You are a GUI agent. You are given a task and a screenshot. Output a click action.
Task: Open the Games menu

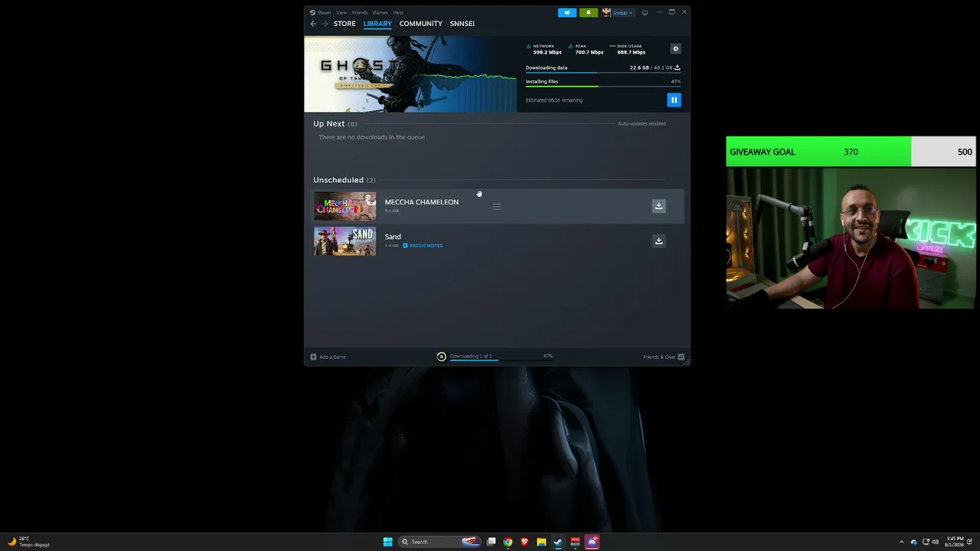pos(380,12)
